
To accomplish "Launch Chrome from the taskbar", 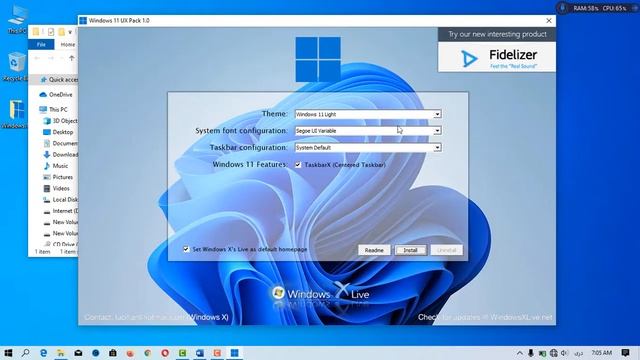I will point(148,353).
